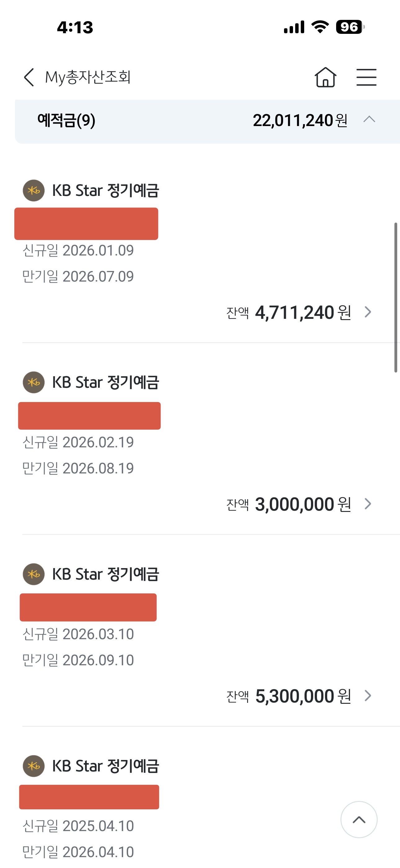Image resolution: width=400 pixels, height=868 pixels.
Task: Open details arrow for 4,711,240원 balance
Action: tap(368, 312)
